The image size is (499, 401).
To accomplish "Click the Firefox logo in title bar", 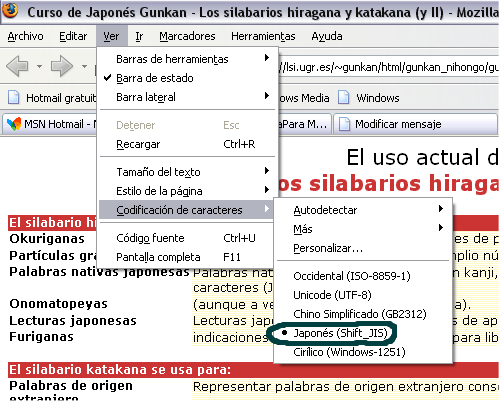I will point(10,10).
